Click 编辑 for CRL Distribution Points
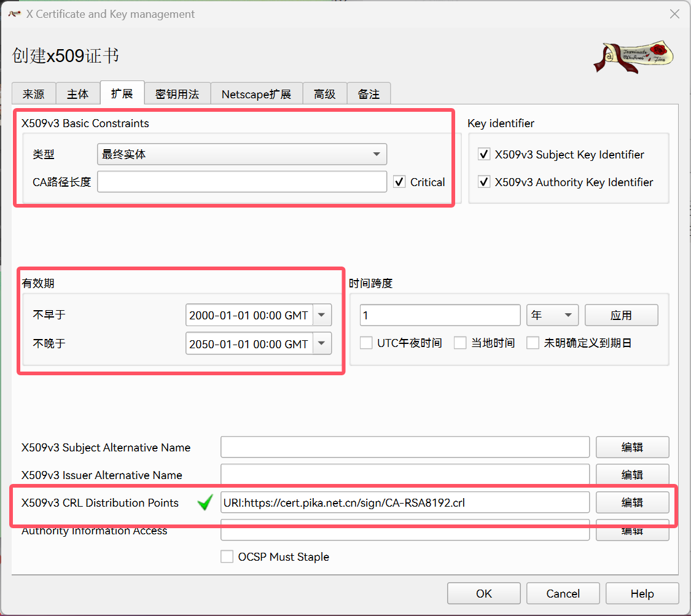Viewport: 691px width, 616px height. 633,502
